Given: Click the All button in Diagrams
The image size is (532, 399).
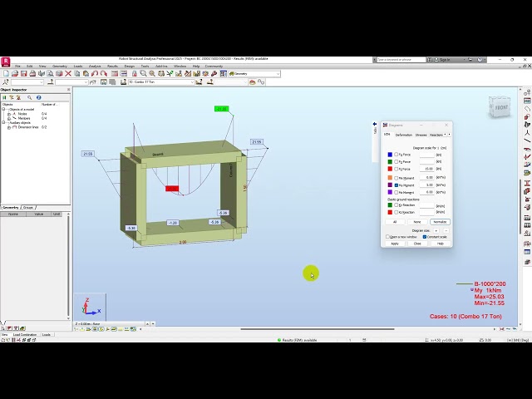Looking at the screenshot, I should [395, 222].
